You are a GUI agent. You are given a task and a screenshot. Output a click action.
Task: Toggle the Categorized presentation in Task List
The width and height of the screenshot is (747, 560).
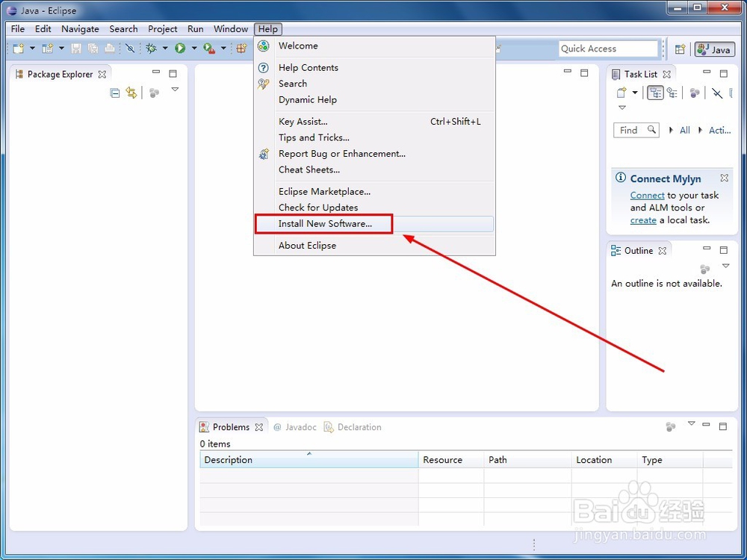pos(656,93)
